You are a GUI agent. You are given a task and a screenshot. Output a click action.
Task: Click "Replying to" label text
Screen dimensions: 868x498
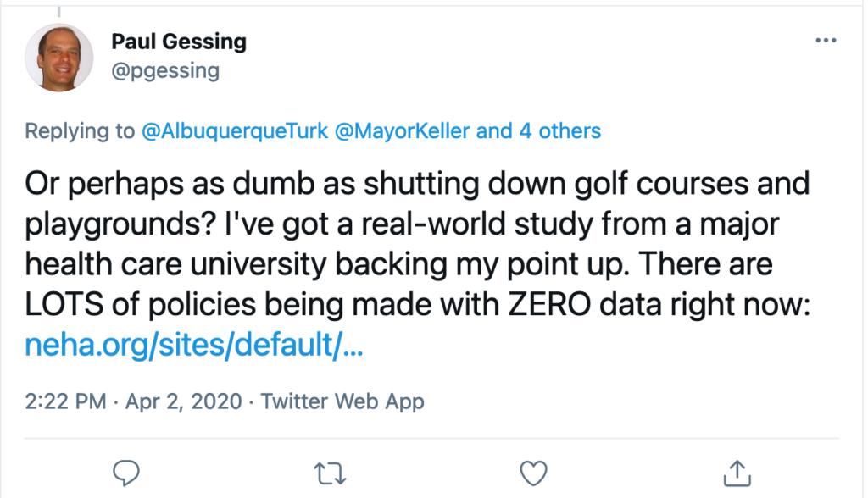coord(80,131)
